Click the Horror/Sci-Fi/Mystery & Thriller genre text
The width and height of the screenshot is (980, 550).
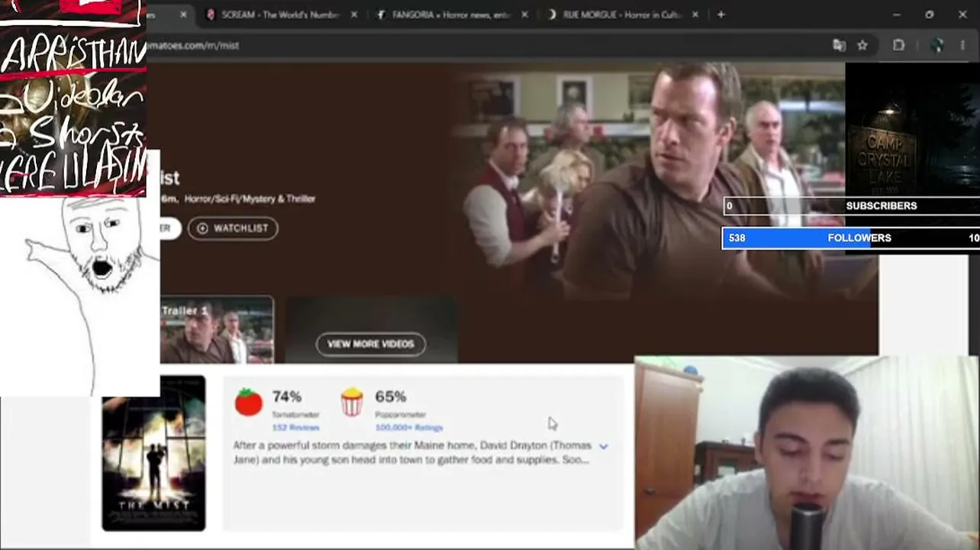pyautogui.click(x=250, y=199)
